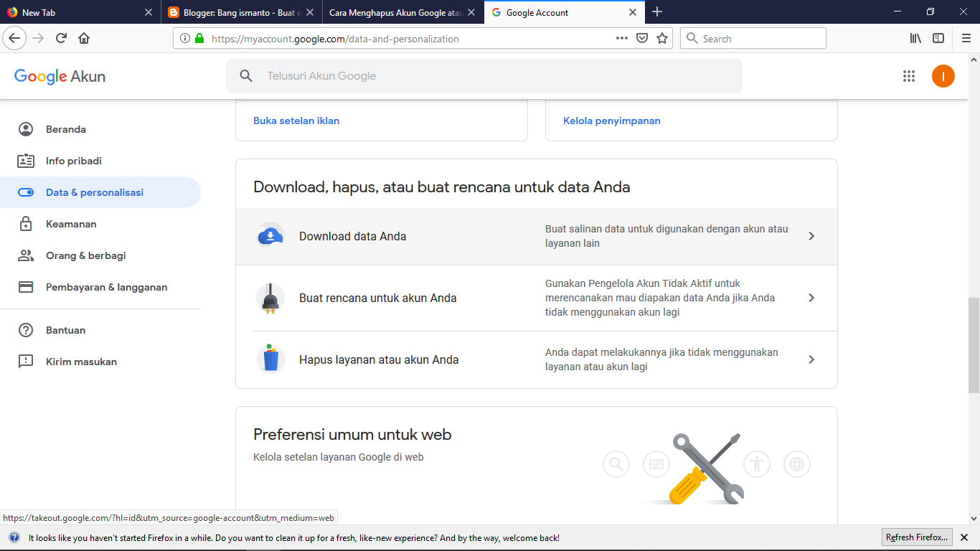
Task: Click the Data & personalisasi toggle icon
Action: [x=26, y=192]
